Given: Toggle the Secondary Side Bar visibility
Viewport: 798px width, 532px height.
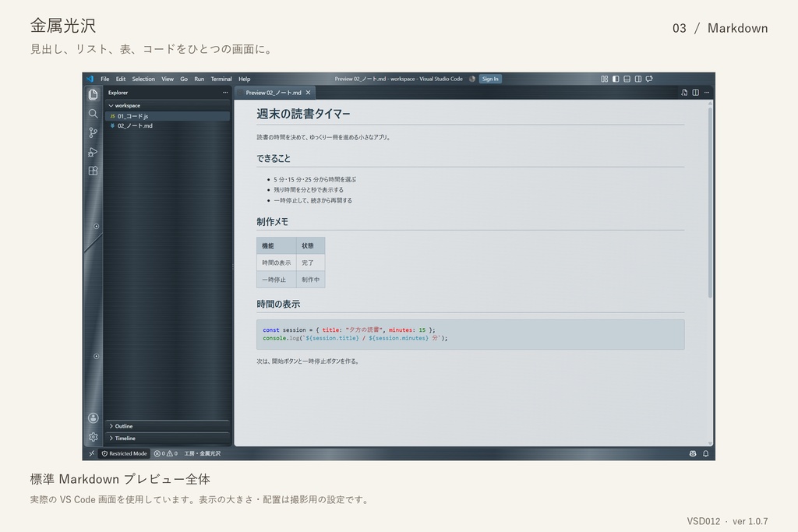Looking at the screenshot, I should (638, 79).
